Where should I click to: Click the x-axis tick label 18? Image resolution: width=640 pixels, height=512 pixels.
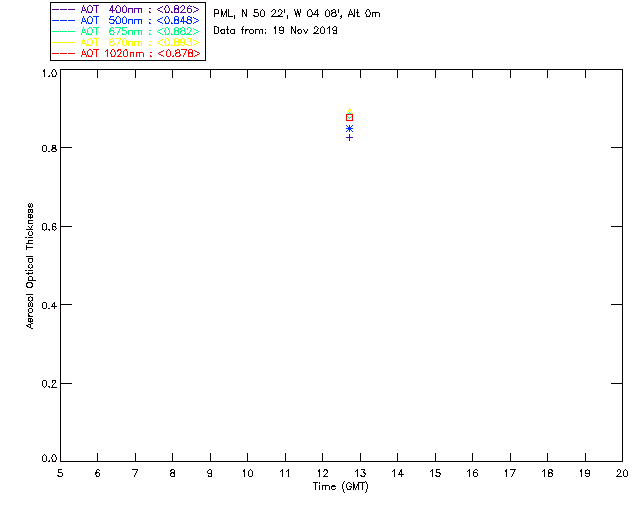point(547,473)
